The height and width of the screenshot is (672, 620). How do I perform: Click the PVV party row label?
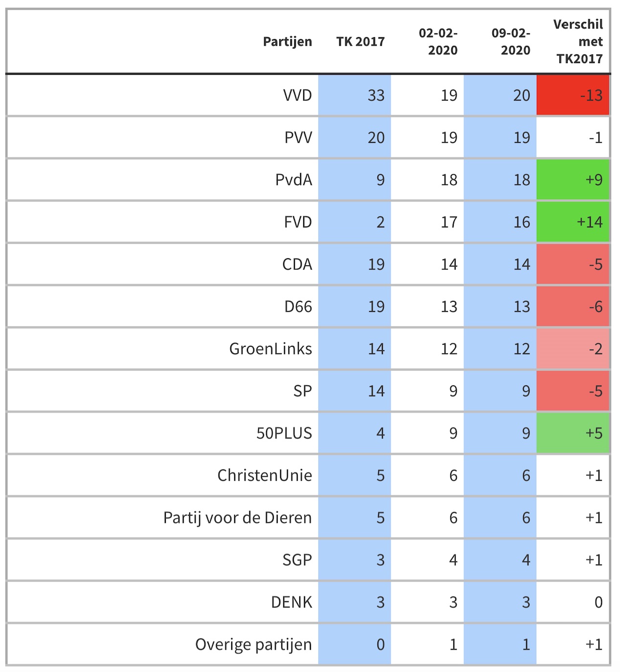[x=298, y=137]
